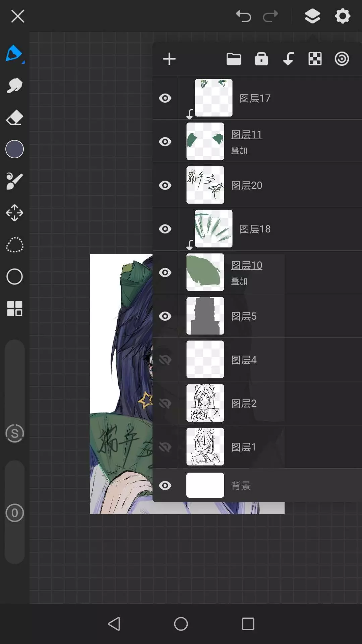
Task: Select the move transform tool
Action: click(14, 213)
